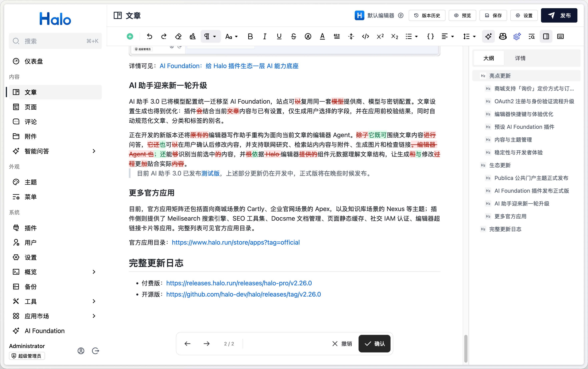Click the green plus insert block icon

point(130,37)
